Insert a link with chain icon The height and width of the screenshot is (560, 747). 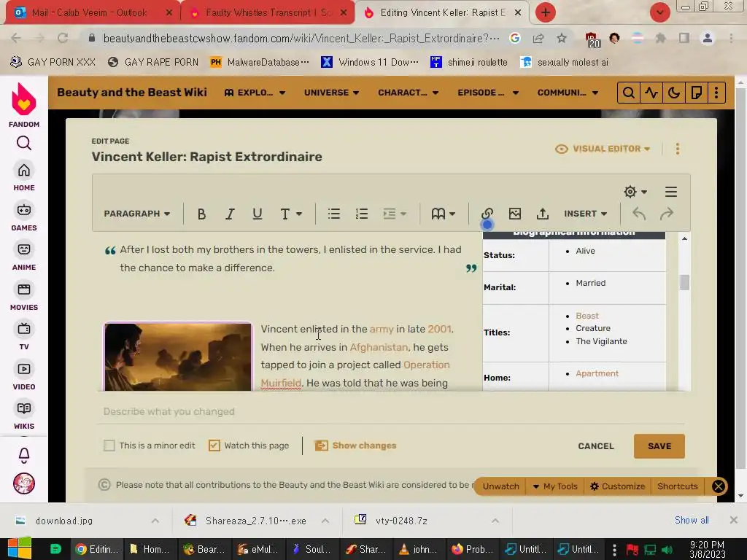(487, 214)
